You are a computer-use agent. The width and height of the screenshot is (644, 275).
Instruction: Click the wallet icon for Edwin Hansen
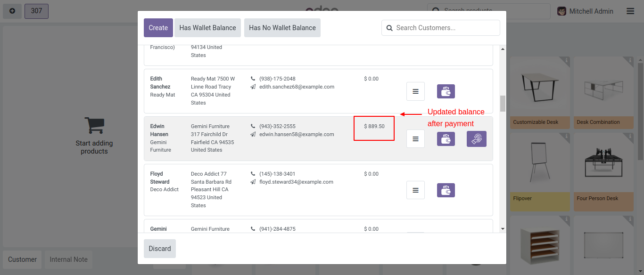click(x=446, y=139)
